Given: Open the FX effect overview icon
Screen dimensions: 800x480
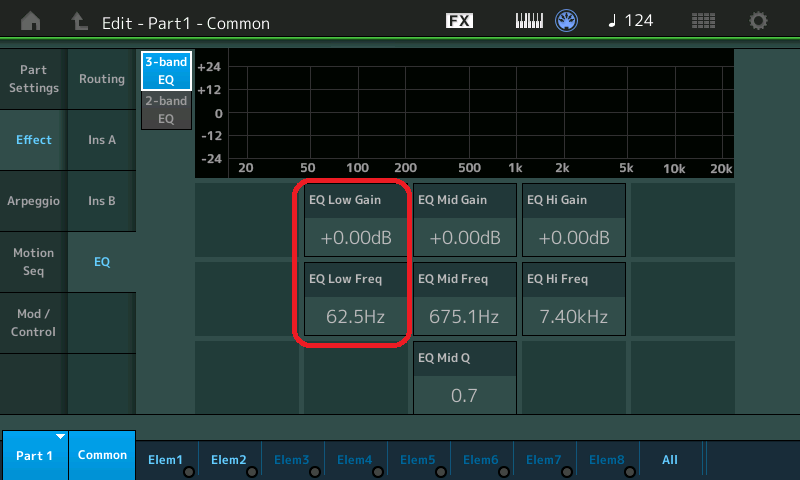Looking at the screenshot, I should point(459,20).
